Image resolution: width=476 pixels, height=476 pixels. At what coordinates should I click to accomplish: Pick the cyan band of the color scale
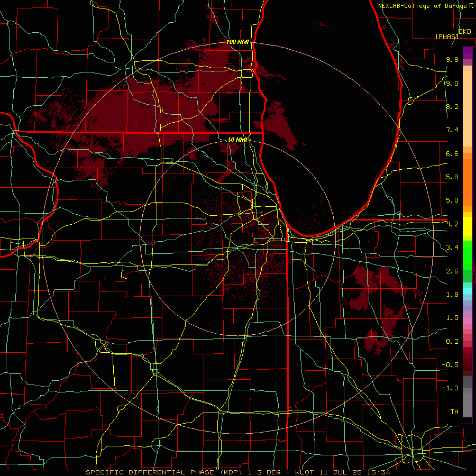click(x=467, y=291)
